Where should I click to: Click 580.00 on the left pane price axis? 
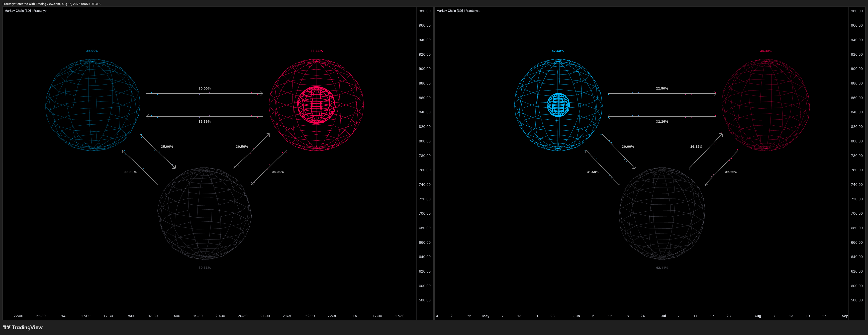[x=425, y=300]
